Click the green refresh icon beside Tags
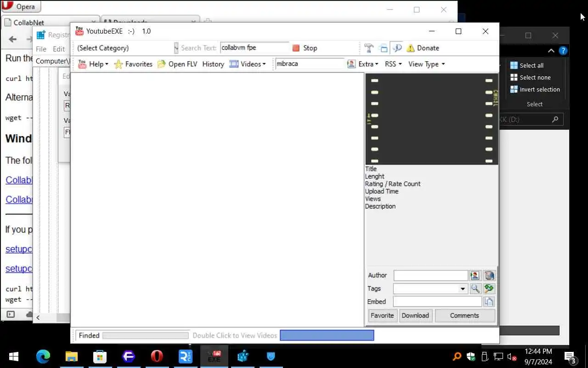The image size is (588, 368). (x=489, y=288)
